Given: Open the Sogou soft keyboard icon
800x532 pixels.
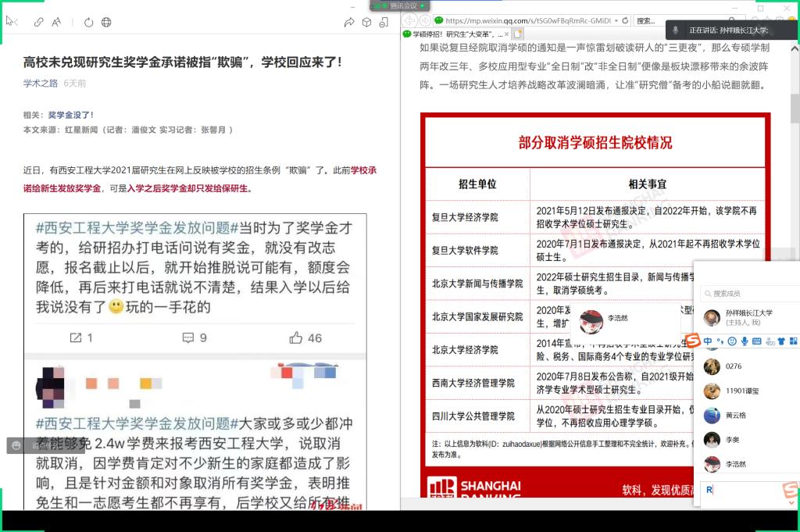Looking at the screenshot, I should [758, 341].
